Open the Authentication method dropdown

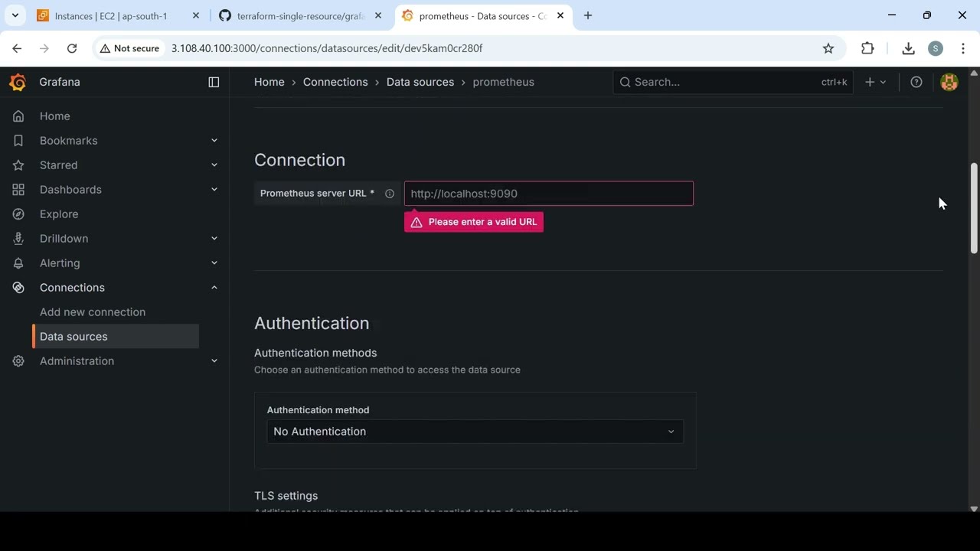(x=475, y=432)
